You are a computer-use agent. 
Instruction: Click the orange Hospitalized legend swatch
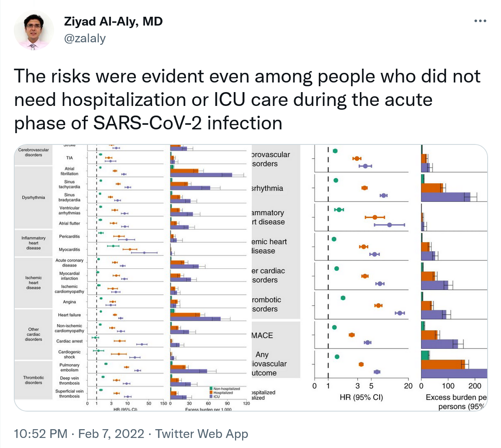(211, 393)
